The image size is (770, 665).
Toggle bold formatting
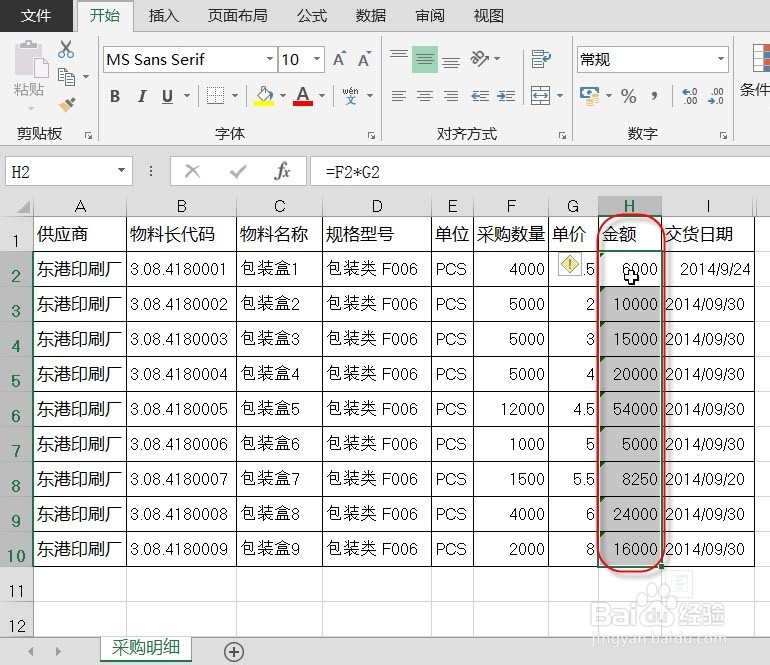[115, 96]
